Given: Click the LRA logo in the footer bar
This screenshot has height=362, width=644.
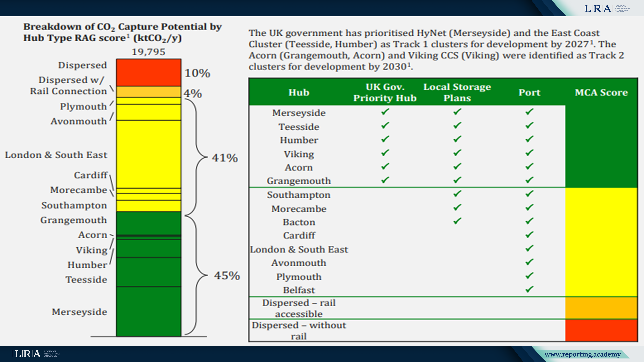Looking at the screenshot, I should [36, 354].
